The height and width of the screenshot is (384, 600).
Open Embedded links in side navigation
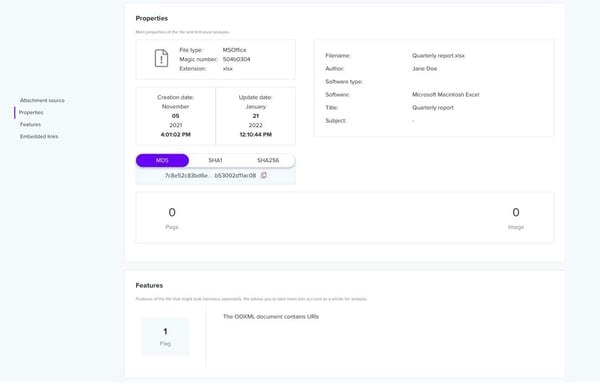(x=39, y=137)
